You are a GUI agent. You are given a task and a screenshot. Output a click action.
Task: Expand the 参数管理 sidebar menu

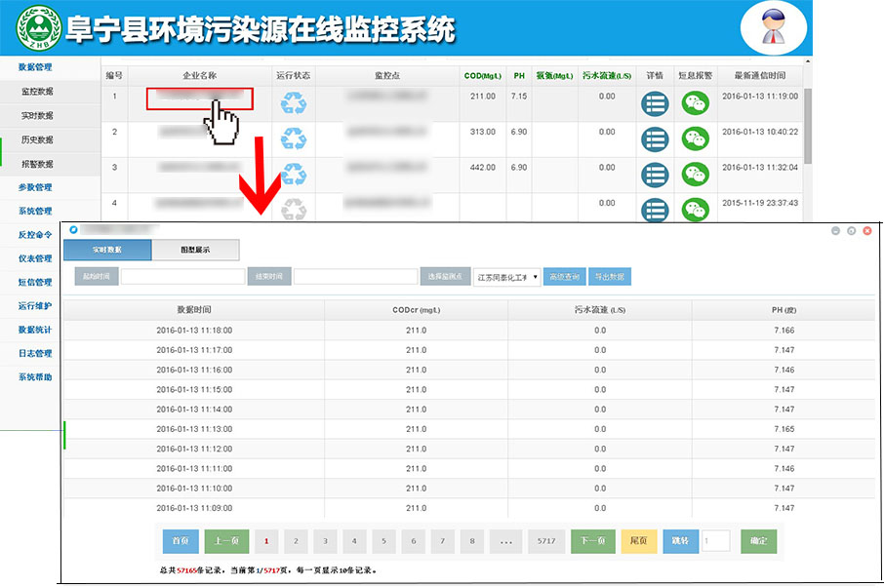35,187
